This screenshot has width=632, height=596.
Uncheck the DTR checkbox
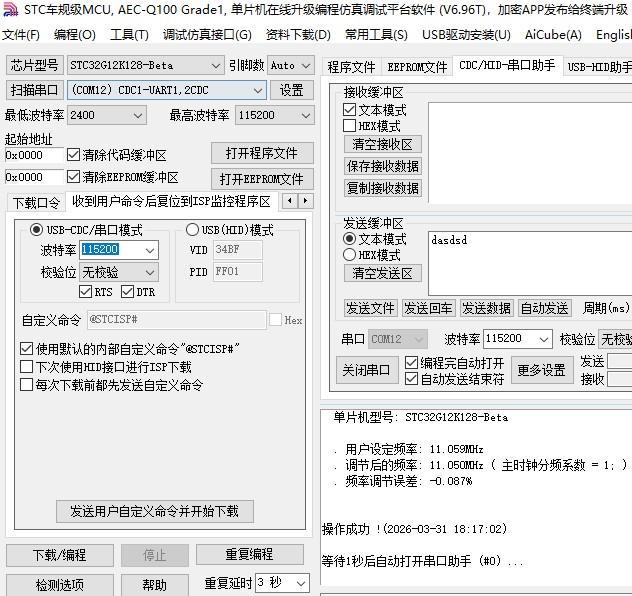(127, 291)
